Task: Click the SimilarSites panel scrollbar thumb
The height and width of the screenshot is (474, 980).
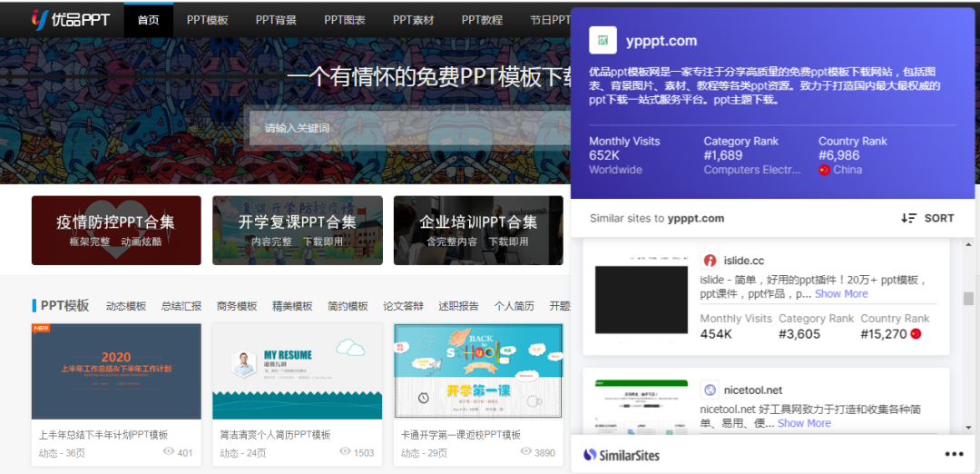Action: pos(969,299)
